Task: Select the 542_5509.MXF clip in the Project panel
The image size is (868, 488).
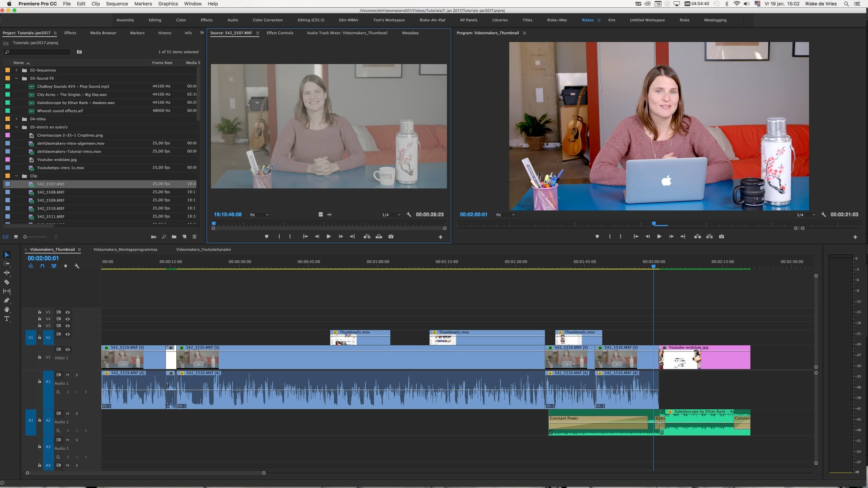Action: (x=51, y=200)
